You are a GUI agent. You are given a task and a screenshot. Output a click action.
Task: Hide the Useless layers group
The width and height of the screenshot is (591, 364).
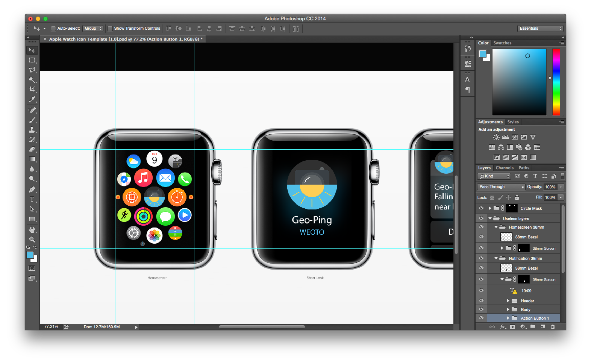pos(481,218)
